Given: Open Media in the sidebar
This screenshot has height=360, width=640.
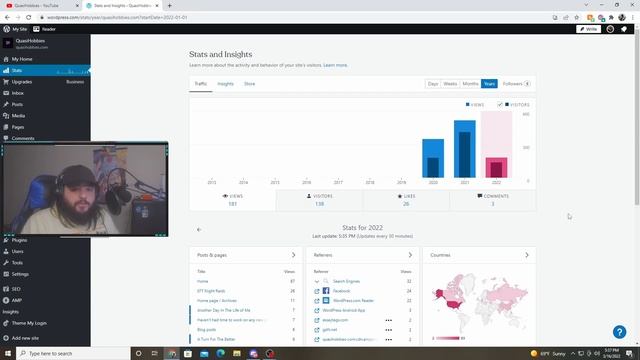Looking at the screenshot, I should [45, 116].
